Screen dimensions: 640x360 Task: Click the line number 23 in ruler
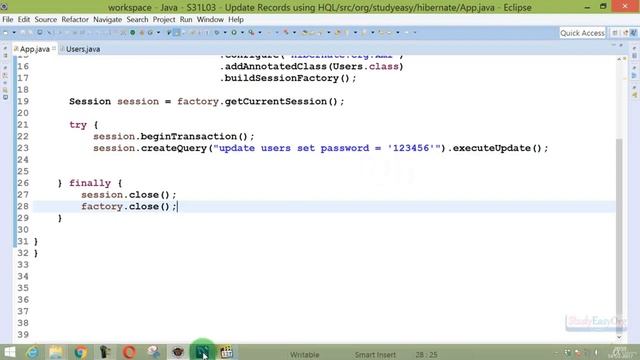click(x=23, y=148)
